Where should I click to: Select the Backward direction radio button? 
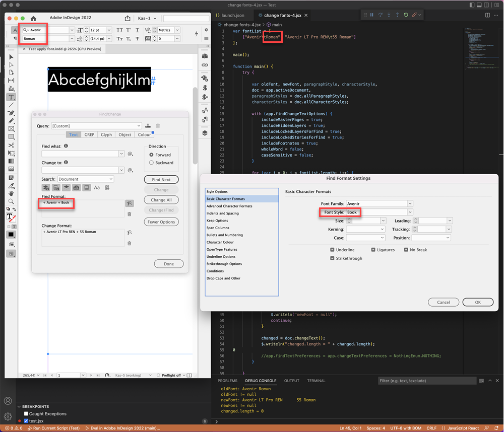pyautogui.click(x=151, y=163)
